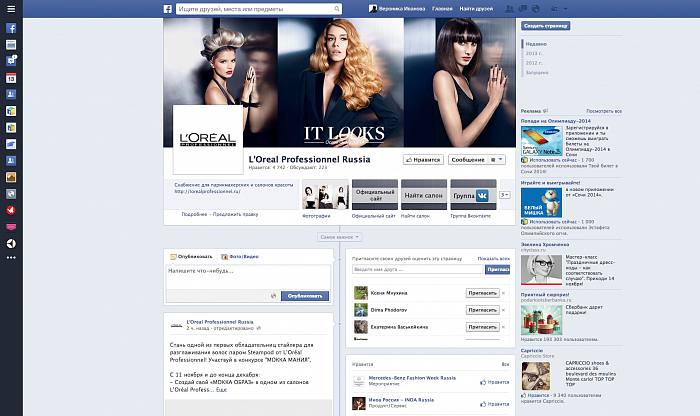Open messages icon in top bar
Image resolution: width=700 pixels, height=416 pixels.
[x=522, y=9]
